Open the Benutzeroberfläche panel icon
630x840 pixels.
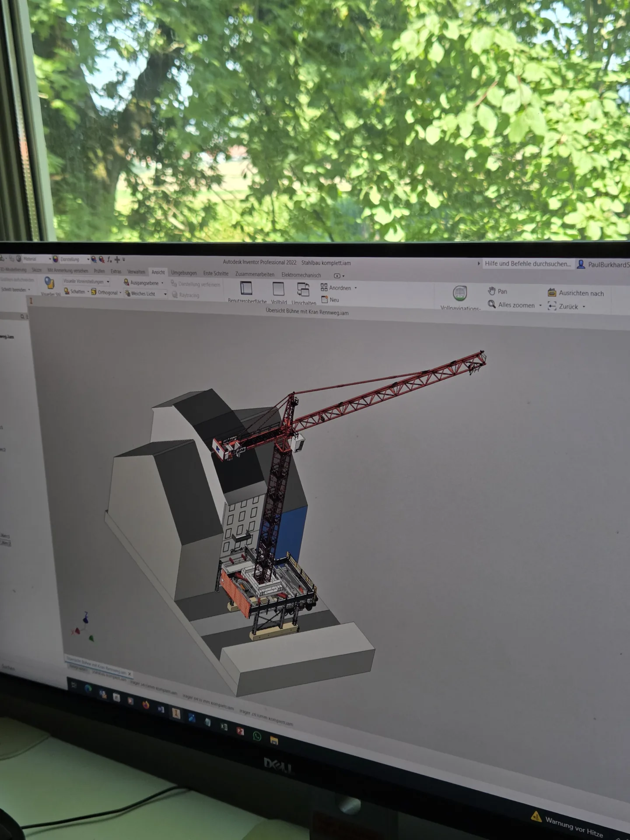click(x=246, y=288)
